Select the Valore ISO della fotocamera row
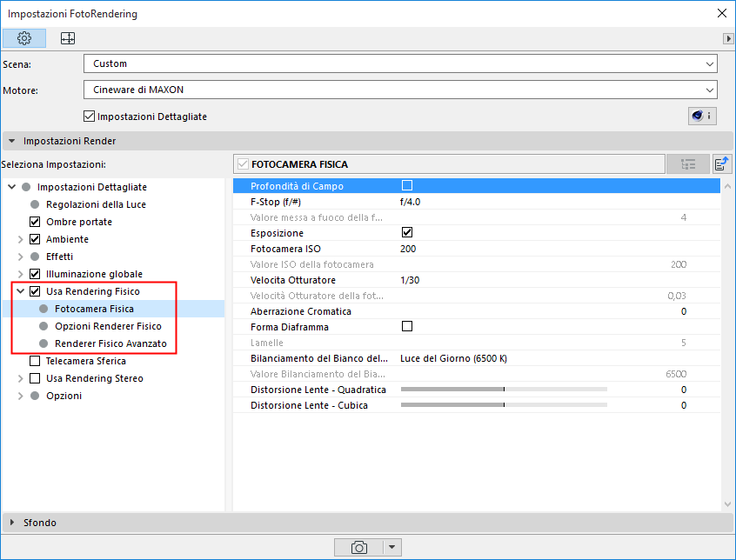This screenshot has height=560, width=736. (477, 264)
